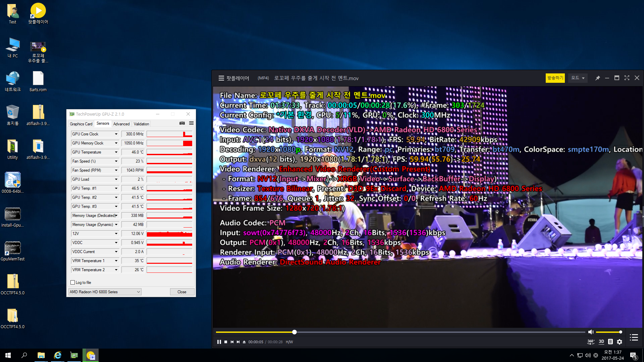Toggle 3D video mode

601,342
